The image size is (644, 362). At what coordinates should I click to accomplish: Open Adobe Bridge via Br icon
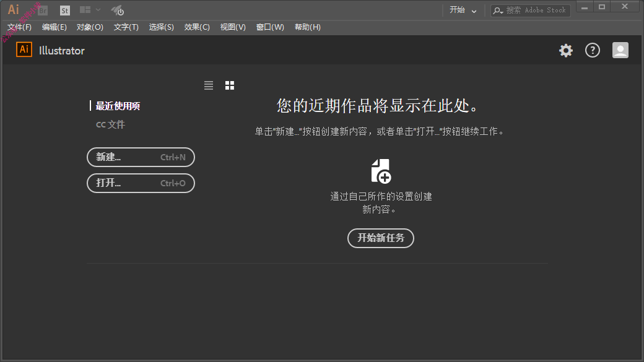pos(43,11)
